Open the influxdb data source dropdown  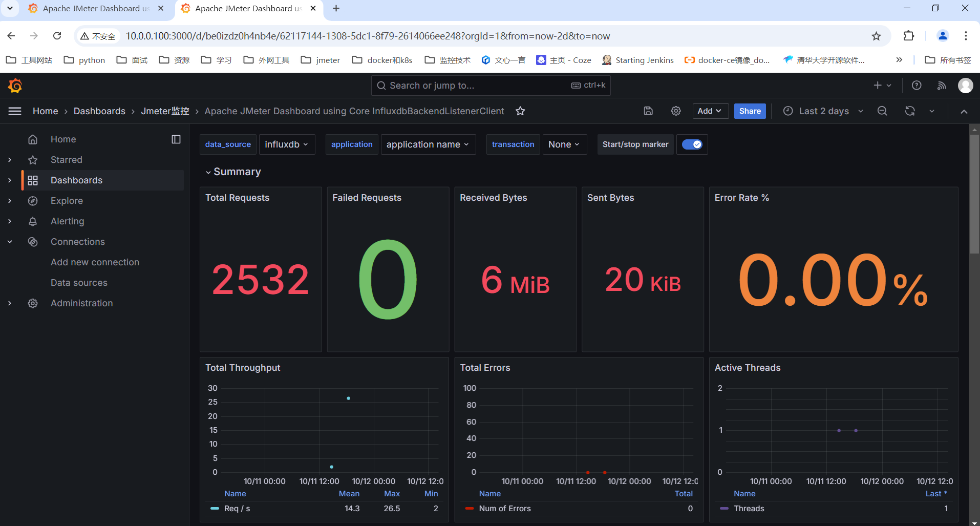pos(287,144)
